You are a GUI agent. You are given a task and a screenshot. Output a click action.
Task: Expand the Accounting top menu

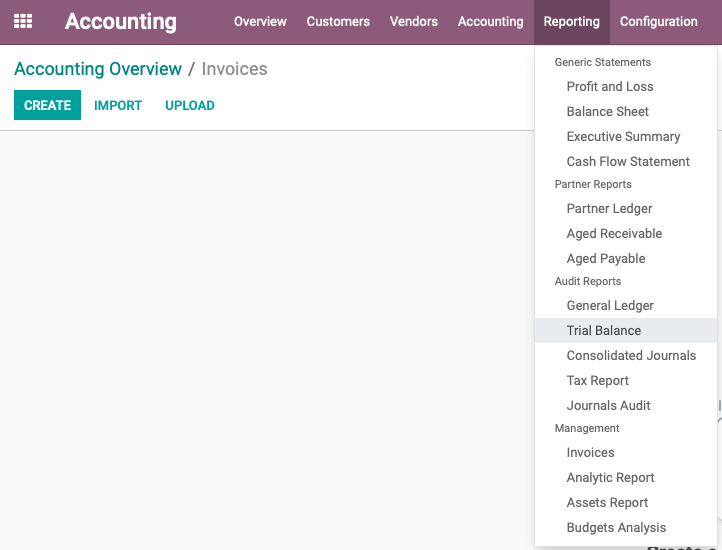coord(490,22)
